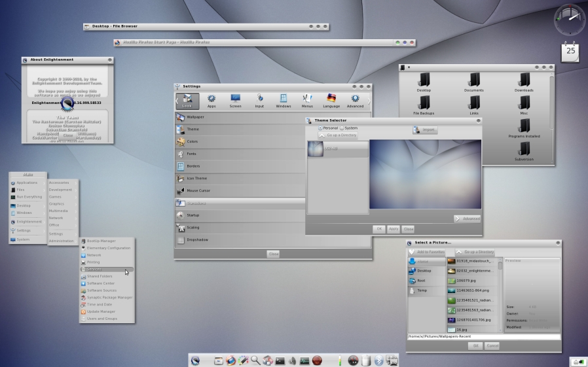This screenshot has height=367, width=588.
Task: Open the Windows category in Settings toolbar
Action: point(284,101)
